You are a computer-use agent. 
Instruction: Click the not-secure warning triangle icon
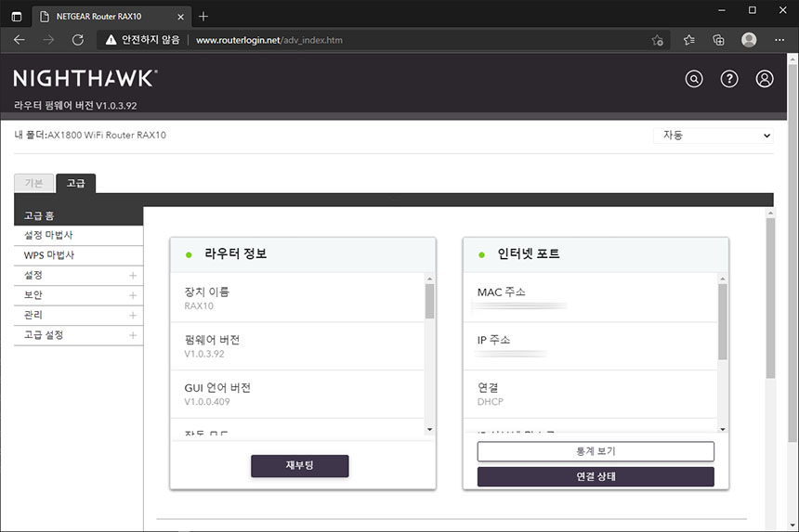[x=111, y=40]
